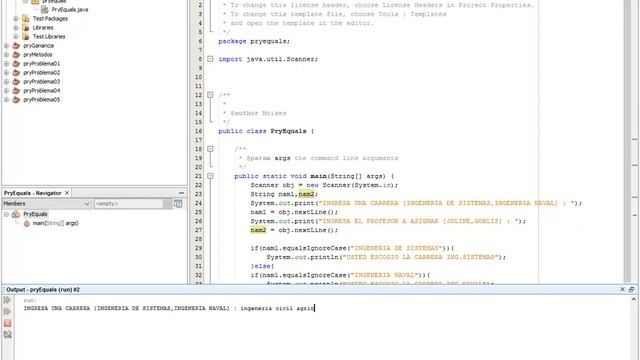Screen dimensions: 640x360
Task: Stop the running program with red button
Action: [7, 323]
